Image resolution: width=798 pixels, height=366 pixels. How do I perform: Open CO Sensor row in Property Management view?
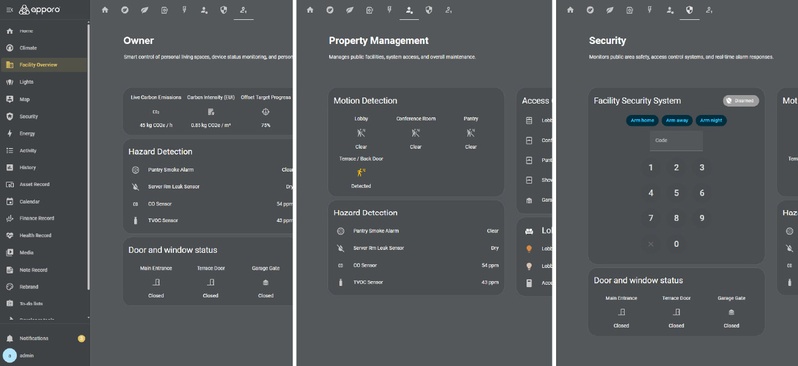416,265
